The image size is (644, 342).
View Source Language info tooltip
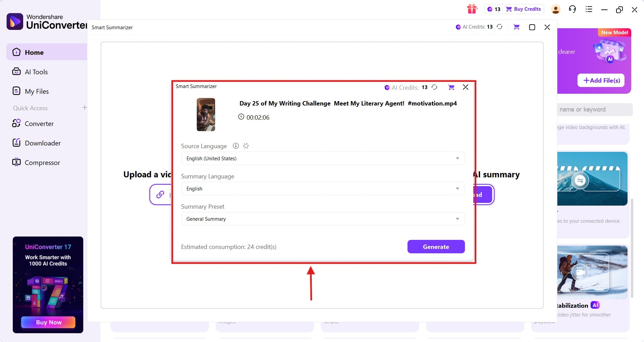click(x=235, y=146)
